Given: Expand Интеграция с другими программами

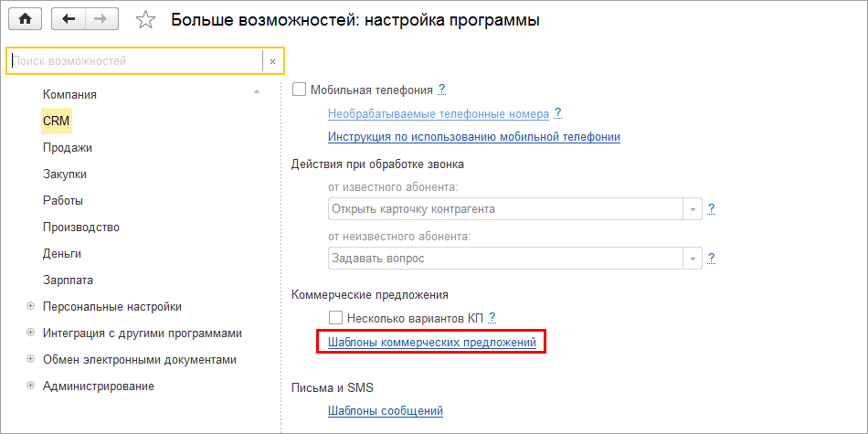Looking at the screenshot, I should pyautogui.click(x=31, y=333).
